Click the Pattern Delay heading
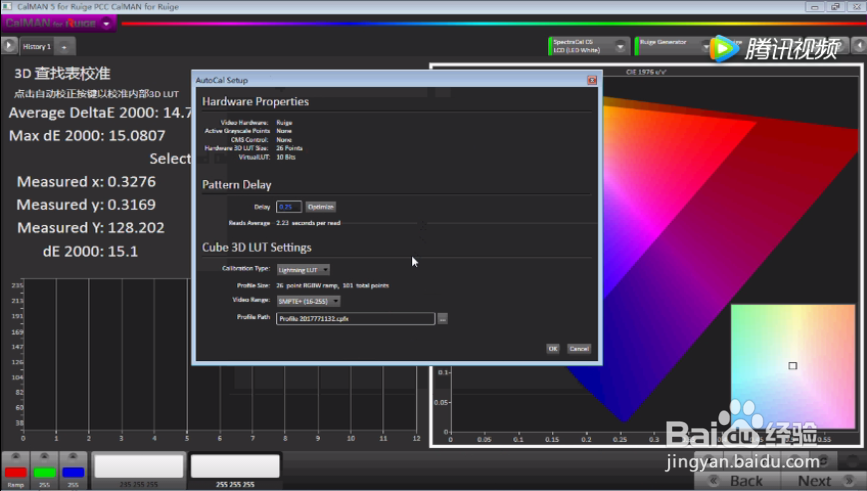The image size is (867, 491). tap(237, 185)
